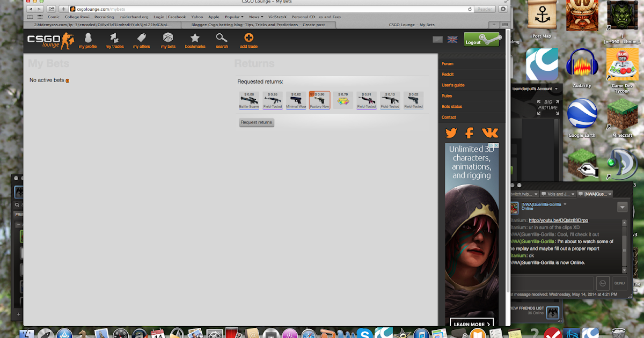Select the CSGO Lounge – My Bets tab
Viewport: 644px width, 338px height.
click(x=412, y=25)
